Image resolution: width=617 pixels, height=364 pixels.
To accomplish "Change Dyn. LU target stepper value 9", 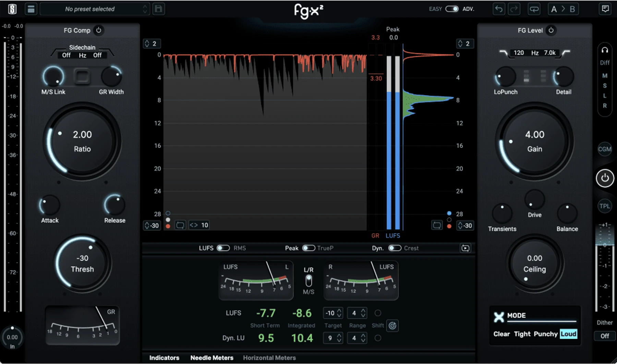I will tap(333, 338).
